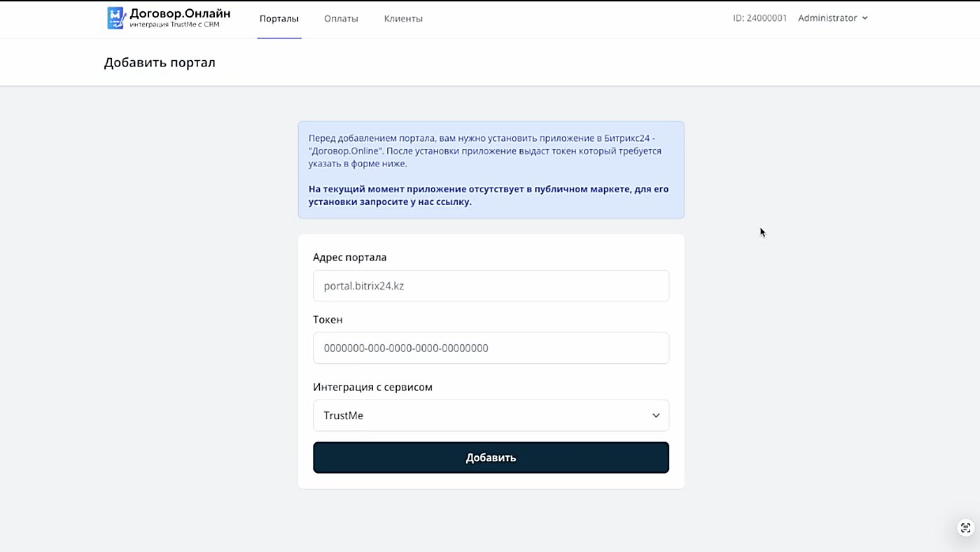Click the Добавить button
This screenshot has height=552, width=980.
coord(491,458)
